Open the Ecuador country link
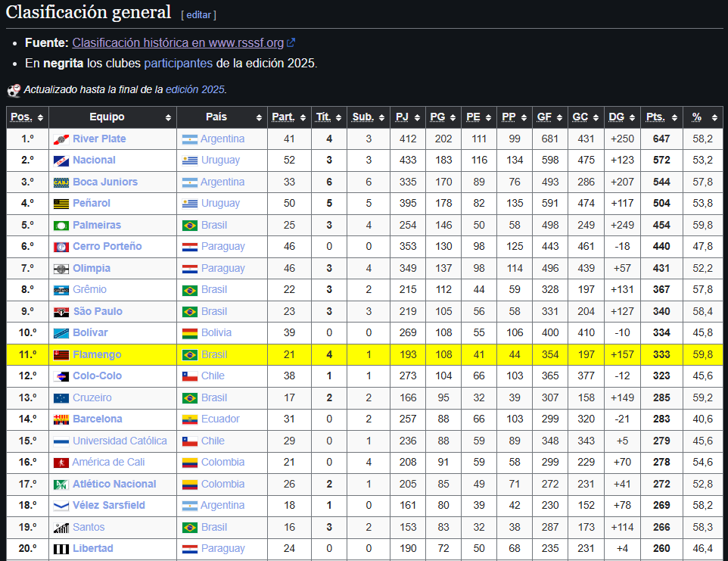Screen dimensions: 728x561 pos(220,419)
